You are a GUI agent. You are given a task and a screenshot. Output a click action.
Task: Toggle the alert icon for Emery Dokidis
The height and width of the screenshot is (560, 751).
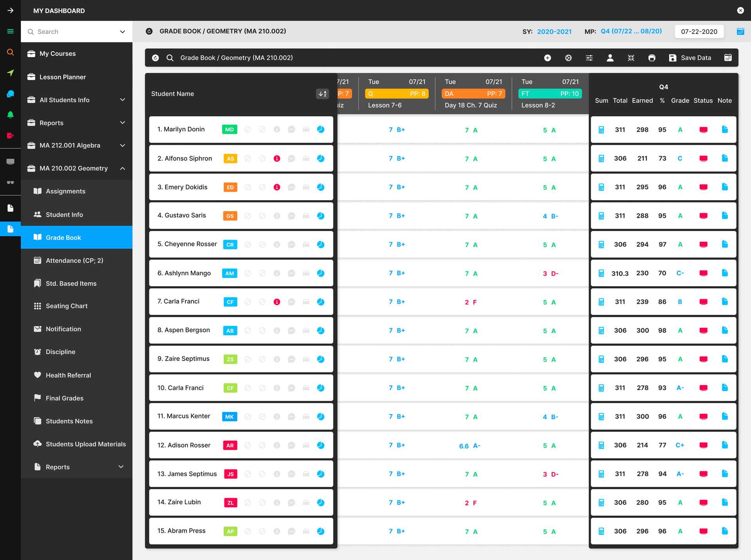click(277, 187)
